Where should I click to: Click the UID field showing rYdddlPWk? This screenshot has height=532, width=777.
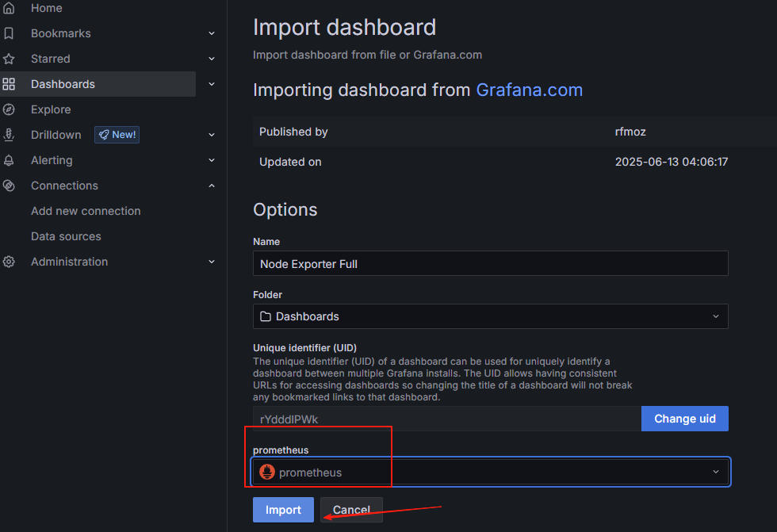447,419
